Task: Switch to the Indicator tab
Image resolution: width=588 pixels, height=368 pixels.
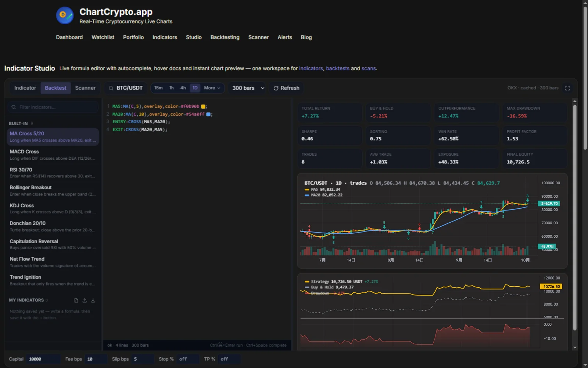Action: click(25, 88)
